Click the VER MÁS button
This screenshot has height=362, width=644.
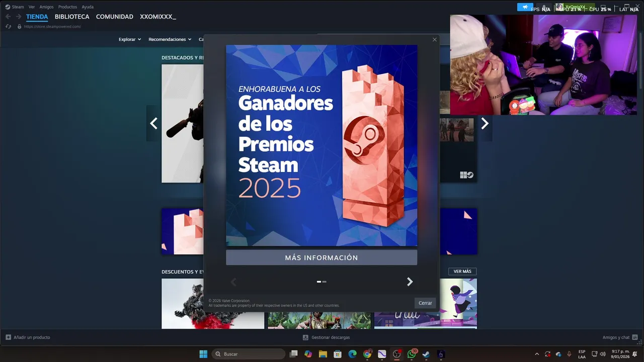(x=462, y=271)
